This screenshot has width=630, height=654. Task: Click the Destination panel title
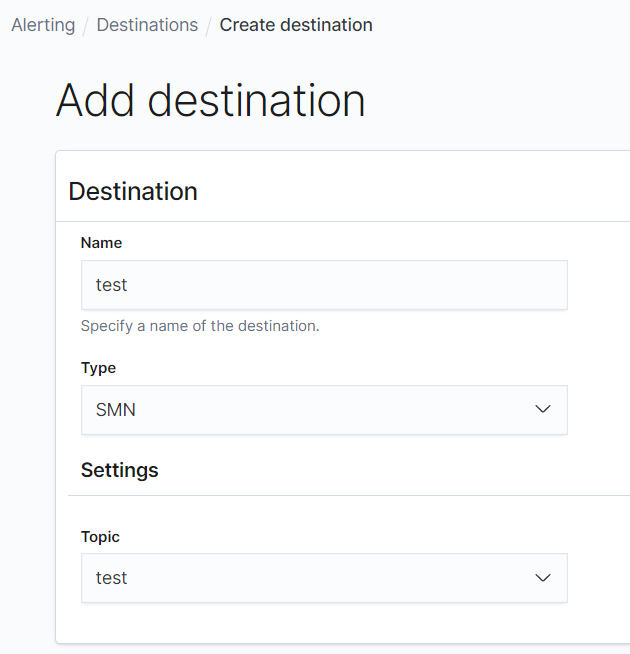click(133, 191)
